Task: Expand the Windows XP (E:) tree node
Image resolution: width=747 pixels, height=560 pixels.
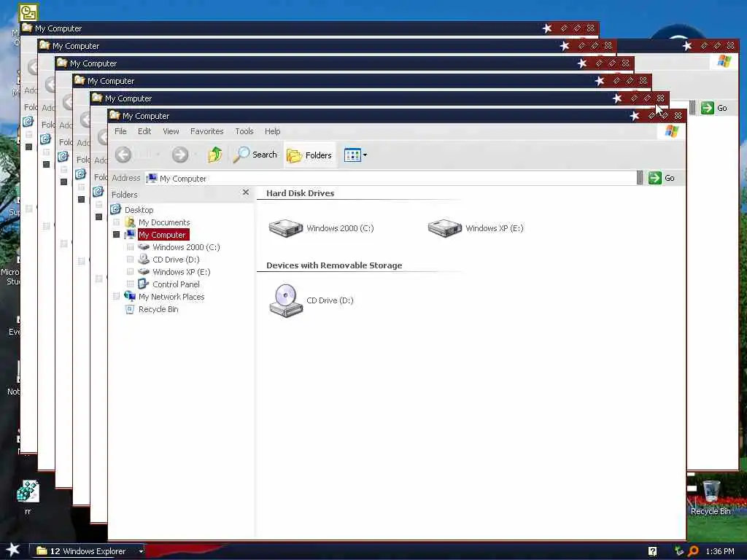Action: click(130, 271)
